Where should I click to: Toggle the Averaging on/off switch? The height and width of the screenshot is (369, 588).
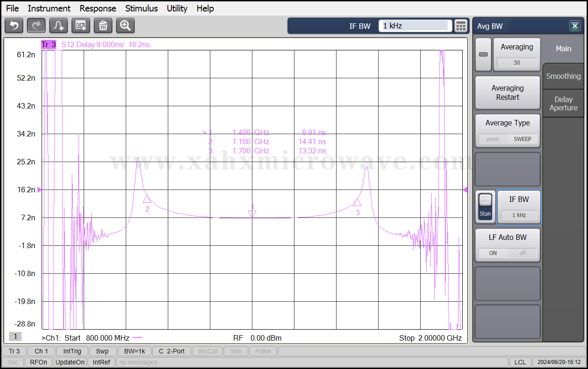tap(483, 54)
